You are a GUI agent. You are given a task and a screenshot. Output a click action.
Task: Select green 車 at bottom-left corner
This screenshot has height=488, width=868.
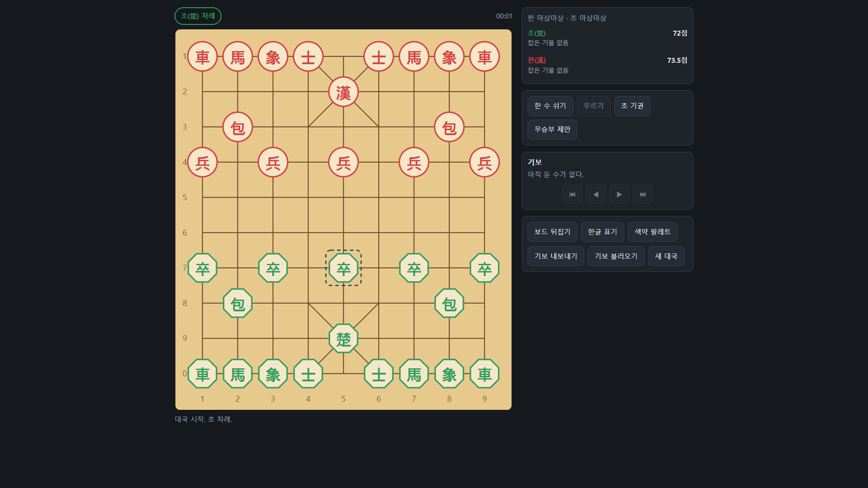(202, 374)
